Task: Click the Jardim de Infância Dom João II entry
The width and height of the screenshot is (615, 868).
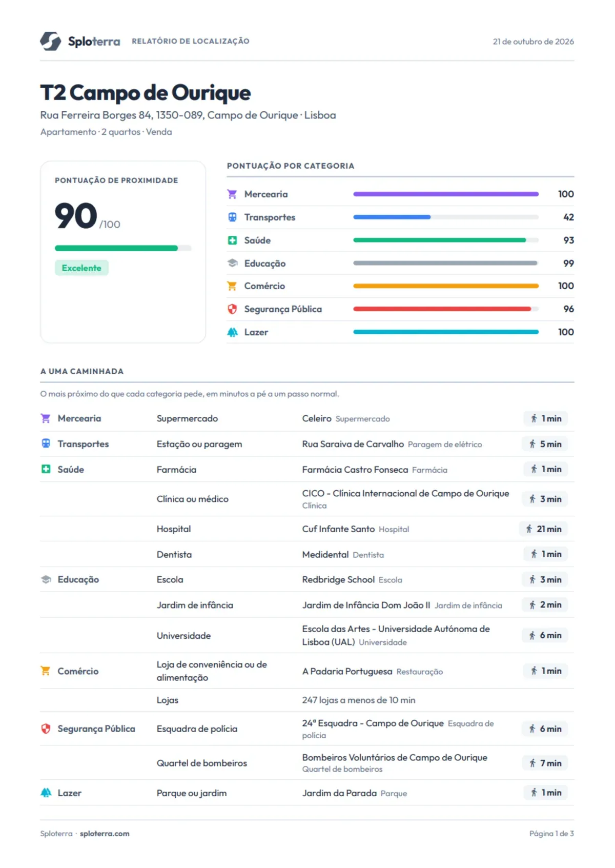Action: tap(366, 605)
